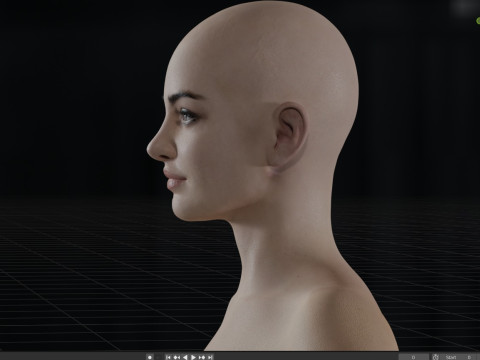Toggle the auto keying record button
Viewport: 480px width, 360px height.
[150, 357]
